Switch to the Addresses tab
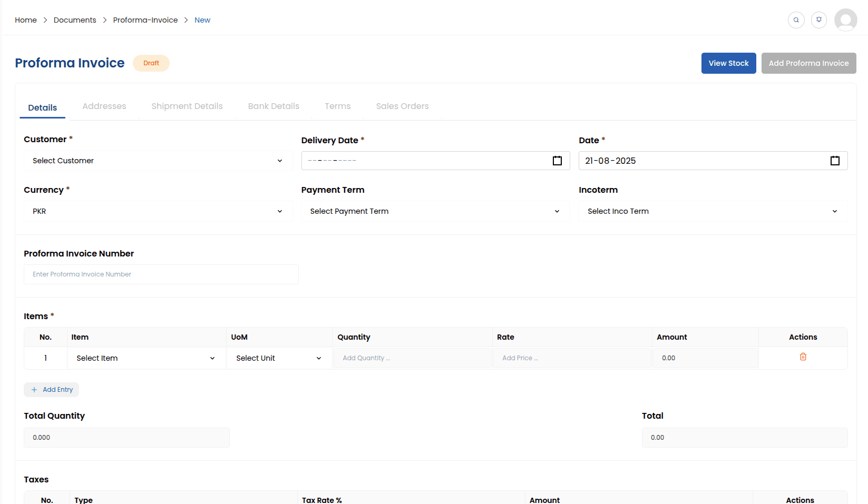This screenshot has height=504, width=868. point(104,106)
